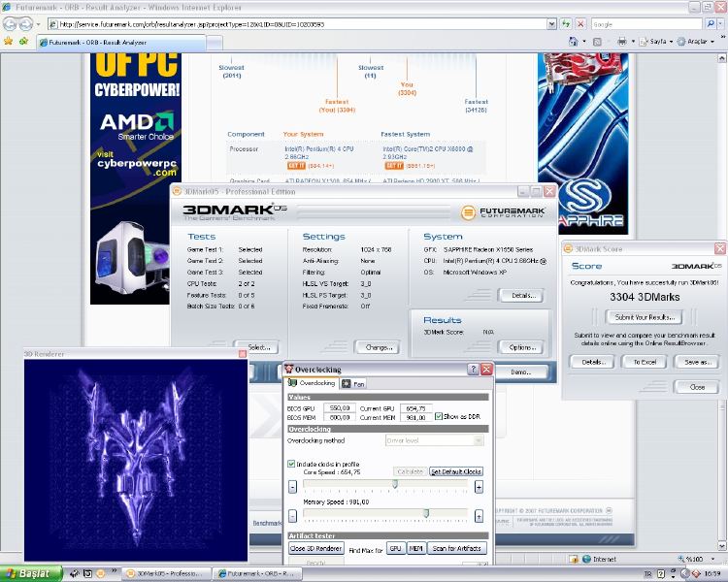Click the question mark help icon in Overclocking
This screenshot has height=582, width=728.
473,369
